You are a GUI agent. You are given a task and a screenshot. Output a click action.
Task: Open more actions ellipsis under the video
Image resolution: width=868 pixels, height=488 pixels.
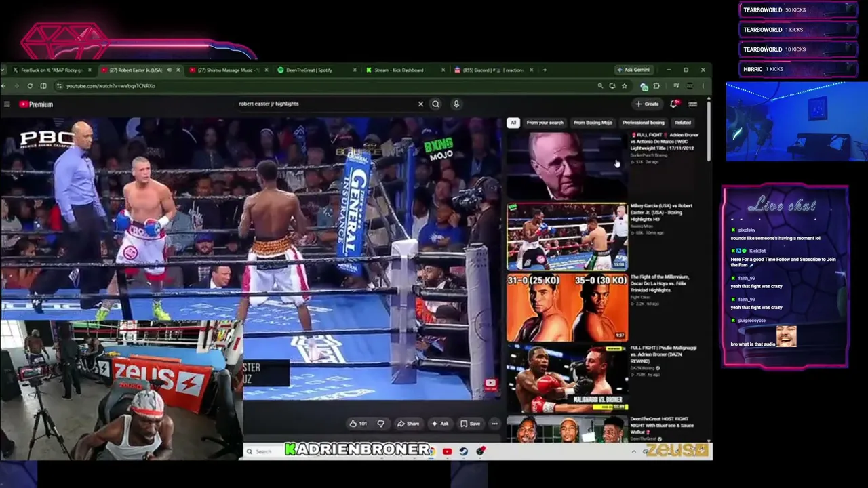click(x=494, y=424)
